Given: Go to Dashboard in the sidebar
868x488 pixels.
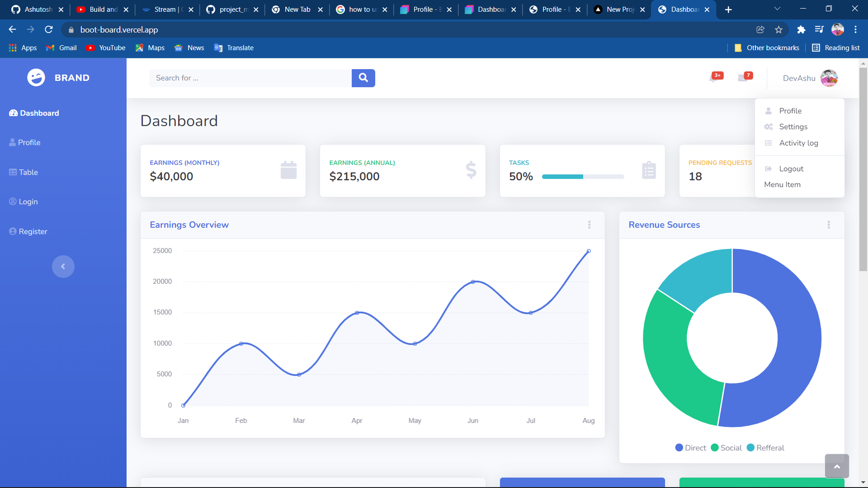Looking at the screenshot, I should pyautogui.click(x=34, y=113).
